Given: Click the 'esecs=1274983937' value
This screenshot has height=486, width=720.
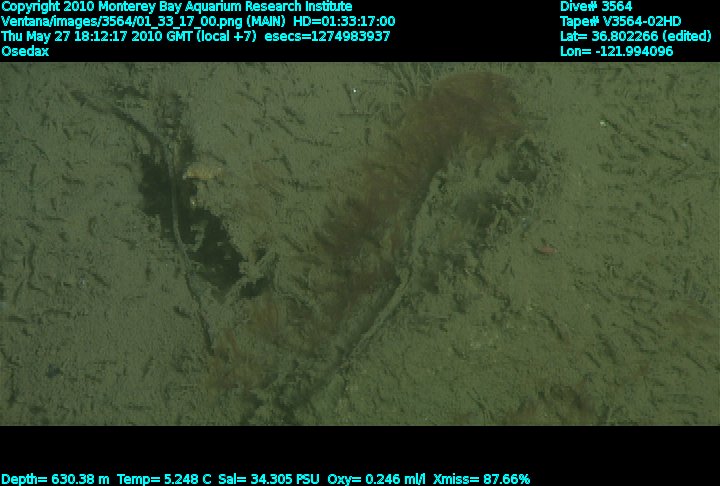Looking at the screenshot, I should coord(327,36).
